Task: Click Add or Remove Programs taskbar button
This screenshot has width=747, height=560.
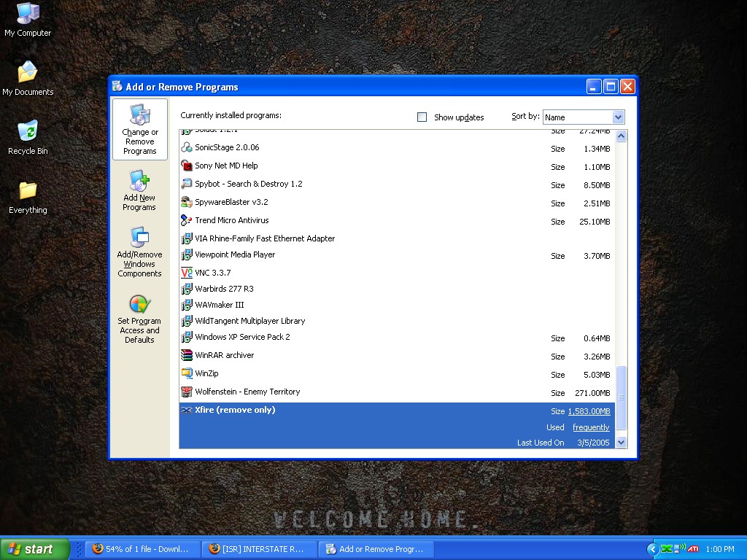Action: coord(376,549)
